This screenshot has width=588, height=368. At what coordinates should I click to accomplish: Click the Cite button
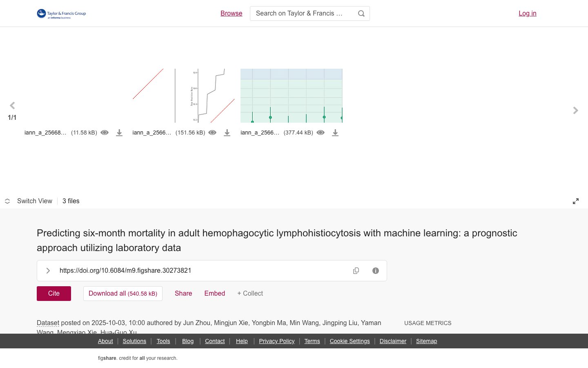click(54, 294)
